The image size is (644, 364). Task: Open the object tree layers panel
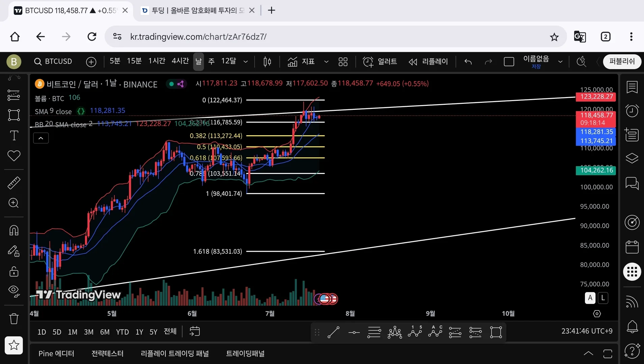[632, 158]
